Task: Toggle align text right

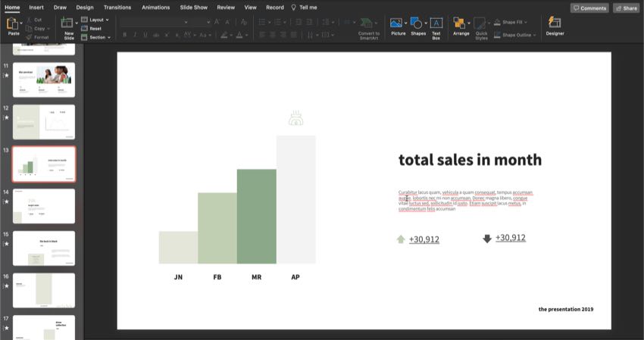Action: click(283, 36)
